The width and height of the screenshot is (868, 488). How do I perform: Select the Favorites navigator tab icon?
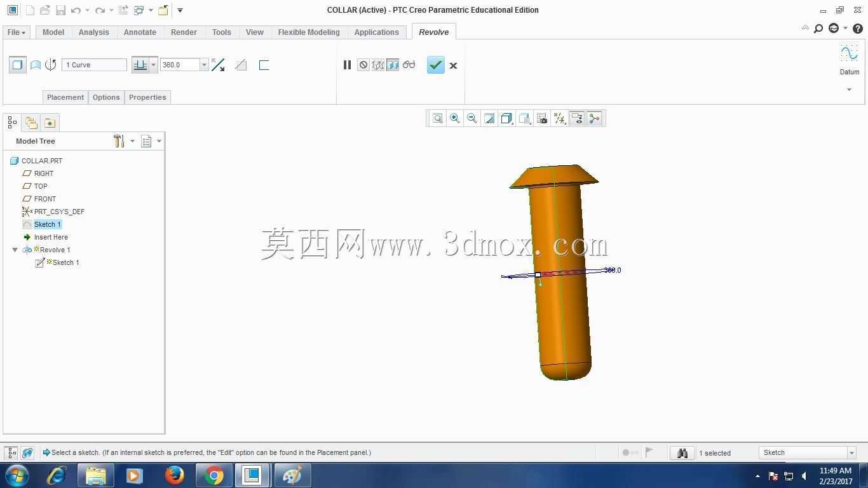(x=50, y=122)
